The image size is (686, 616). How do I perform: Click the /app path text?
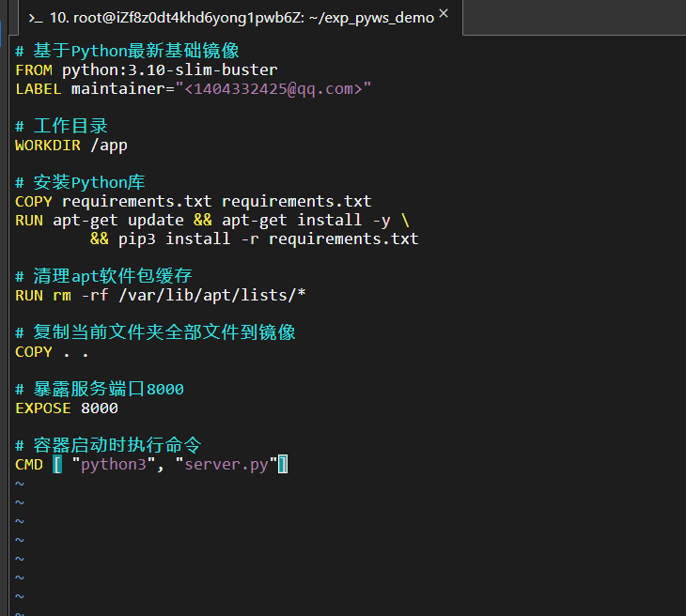point(109,146)
